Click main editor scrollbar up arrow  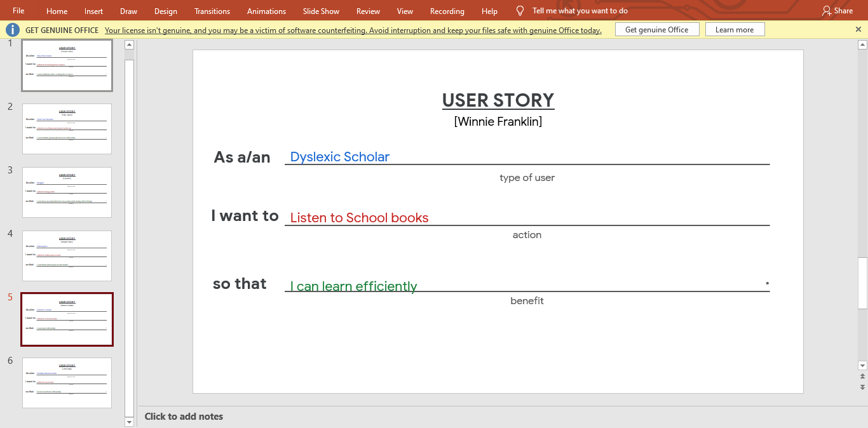tap(862, 44)
